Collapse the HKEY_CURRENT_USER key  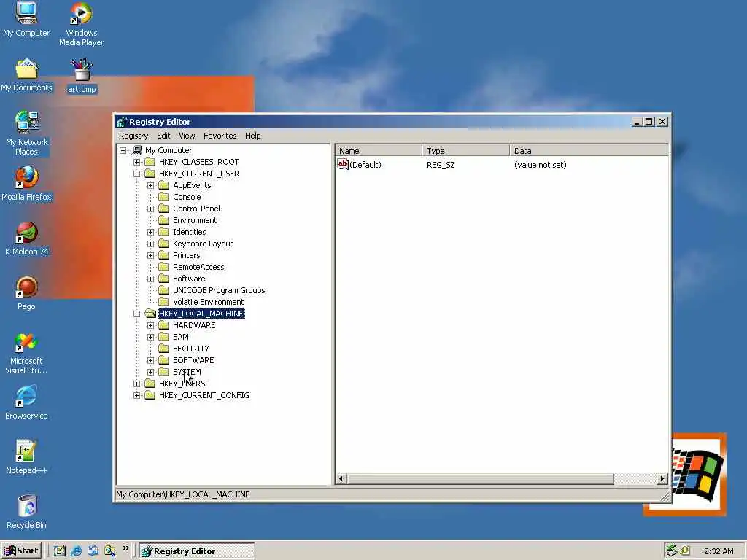136,174
